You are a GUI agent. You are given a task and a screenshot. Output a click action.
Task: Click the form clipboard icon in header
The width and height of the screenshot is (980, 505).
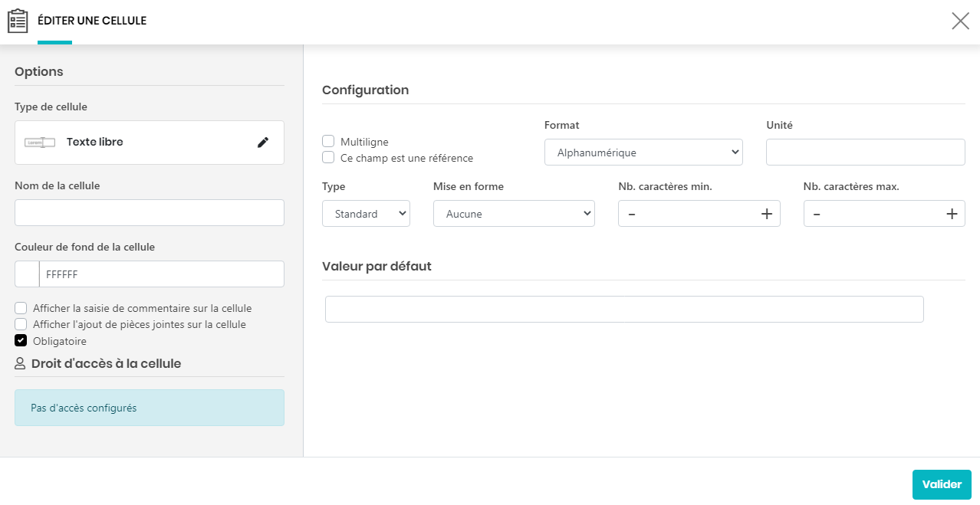point(18,21)
